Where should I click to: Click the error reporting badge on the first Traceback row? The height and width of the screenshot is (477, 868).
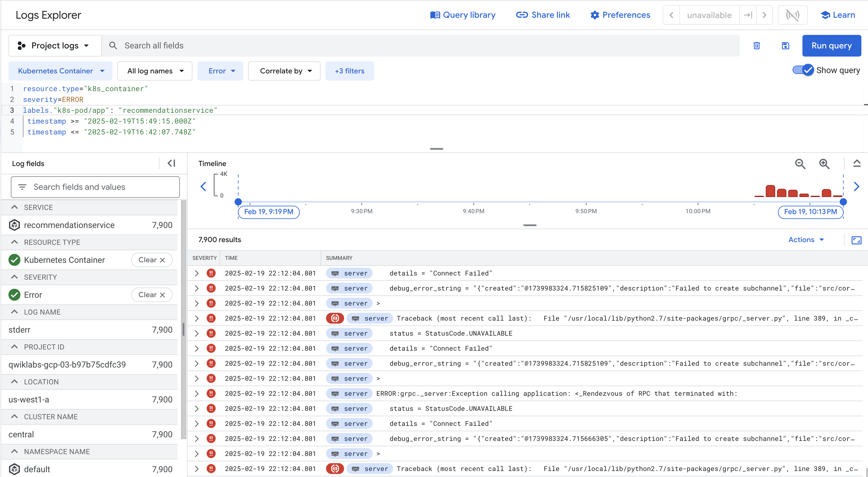[335, 318]
